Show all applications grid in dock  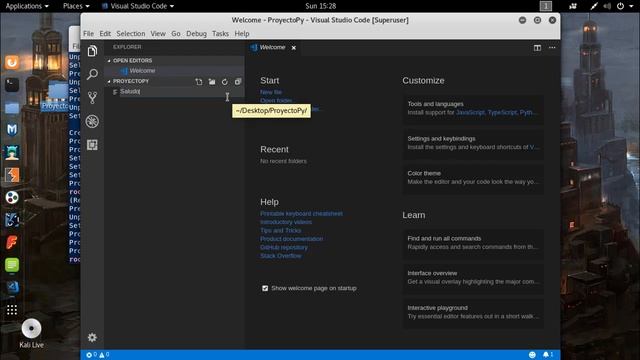click(x=12, y=310)
